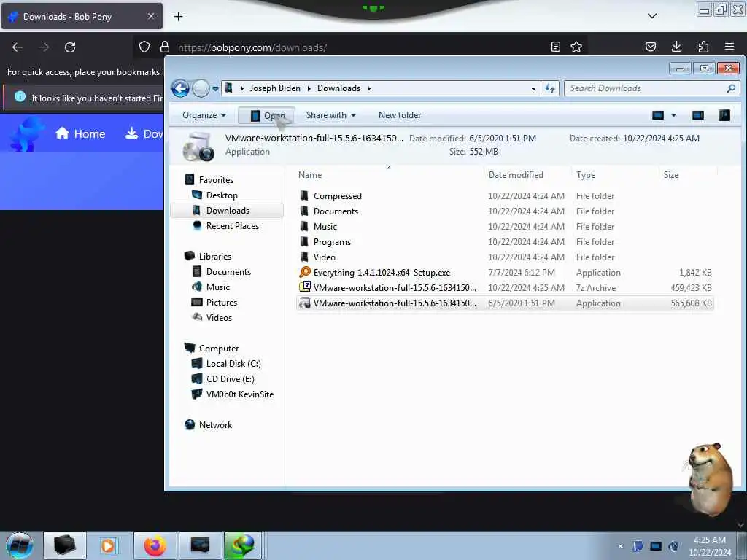Viewport: 747px width, 560px height.
Task: Open the recent locations dropdown arrow
Action: (x=215, y=88)
